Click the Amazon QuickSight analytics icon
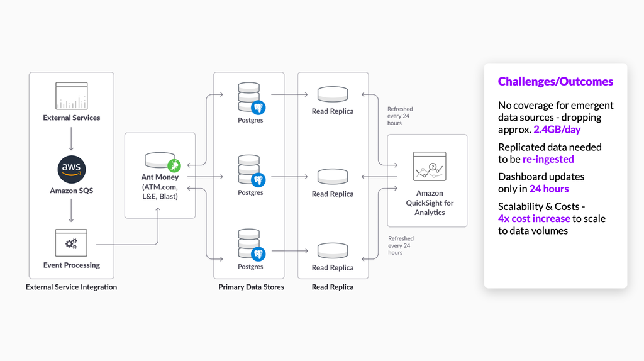Screen dimensions: 644x361 430,166
